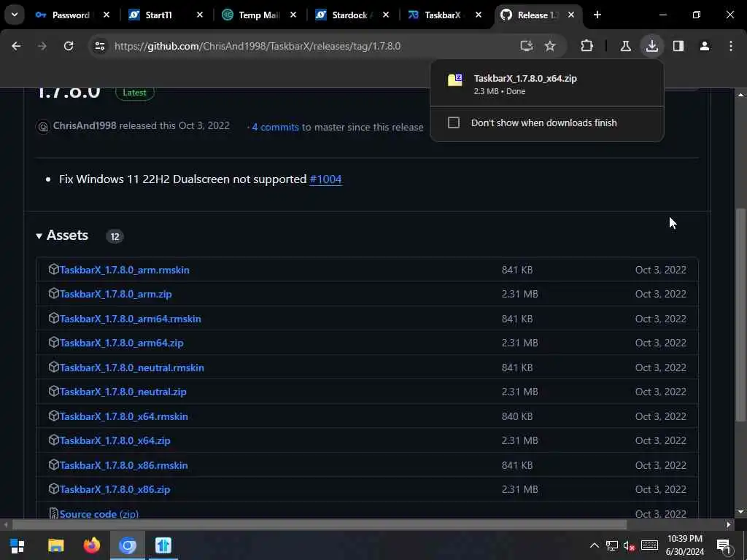The image size is (747, 560).
Task: Click the Start11 app taskbar icon
Action: pos(163,545)
